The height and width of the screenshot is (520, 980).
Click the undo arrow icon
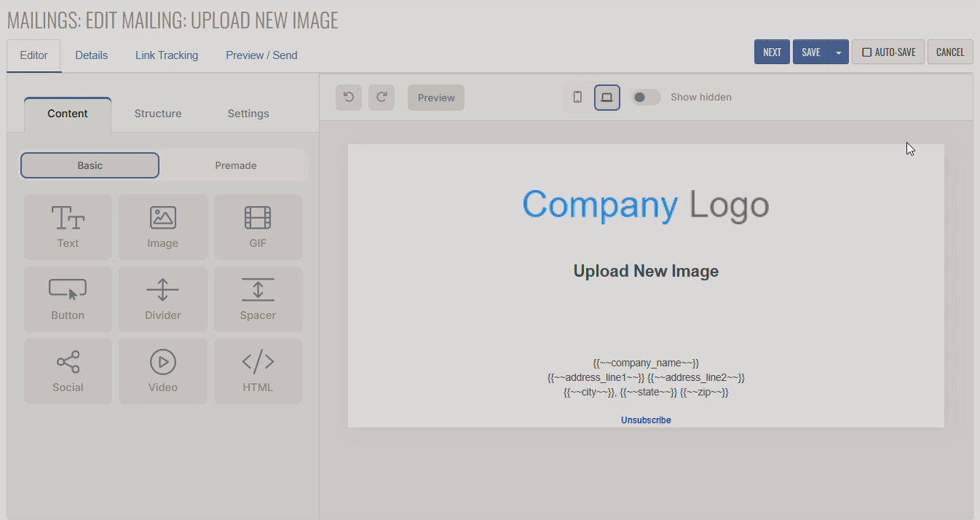[x=349, y=98]
